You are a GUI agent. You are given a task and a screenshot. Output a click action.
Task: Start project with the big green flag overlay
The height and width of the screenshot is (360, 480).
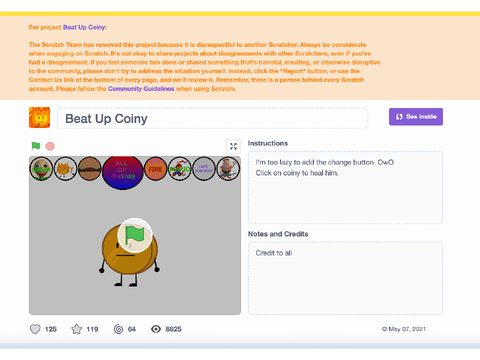tap(135, 235)
